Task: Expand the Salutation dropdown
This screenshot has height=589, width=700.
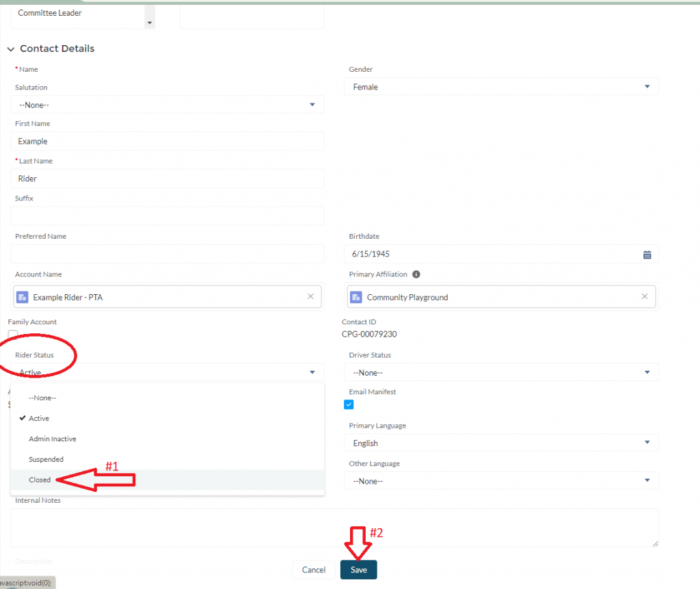Action: click(167, 105)
